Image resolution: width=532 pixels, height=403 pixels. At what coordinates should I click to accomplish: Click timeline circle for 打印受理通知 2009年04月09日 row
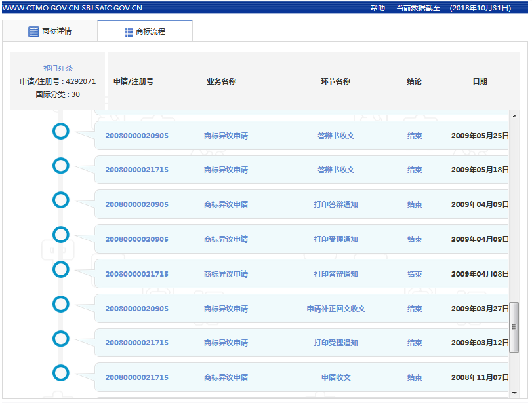[x=61, y=235]
